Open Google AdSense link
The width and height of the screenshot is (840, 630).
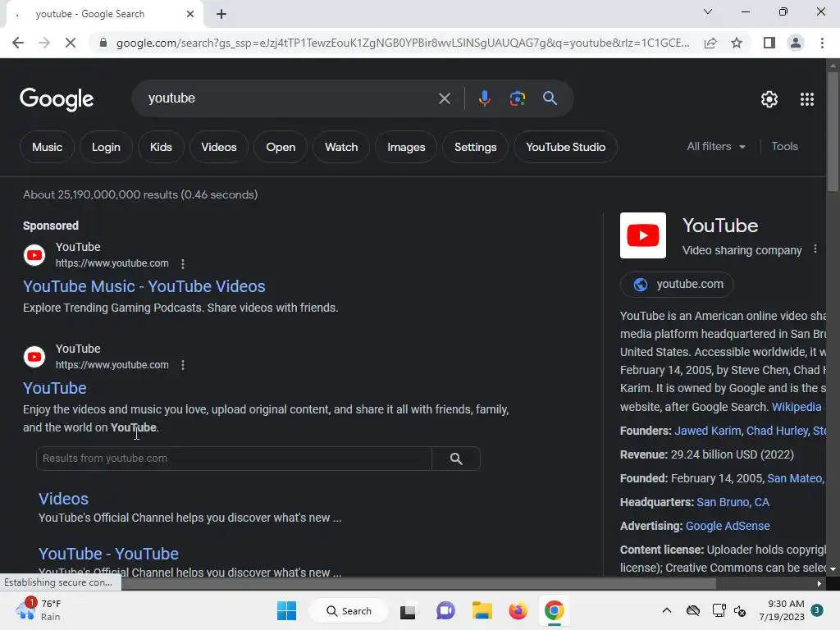point(728,526)
